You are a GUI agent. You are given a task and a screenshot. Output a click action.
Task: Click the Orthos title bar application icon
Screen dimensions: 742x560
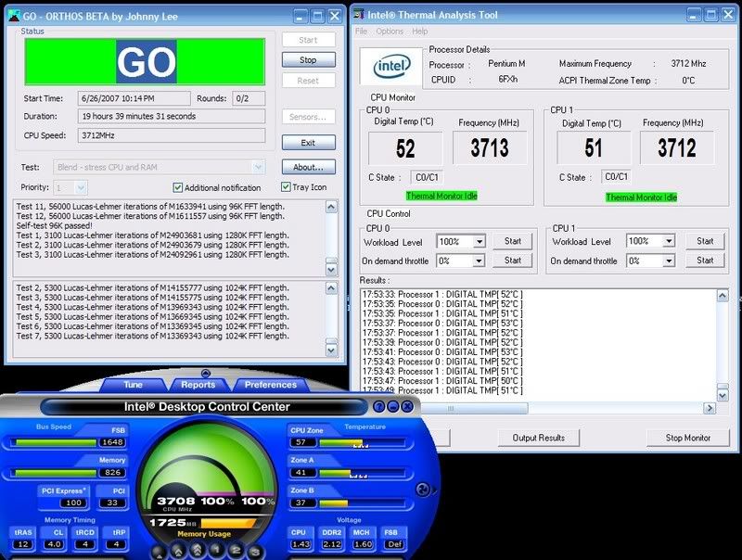[14, 15]
